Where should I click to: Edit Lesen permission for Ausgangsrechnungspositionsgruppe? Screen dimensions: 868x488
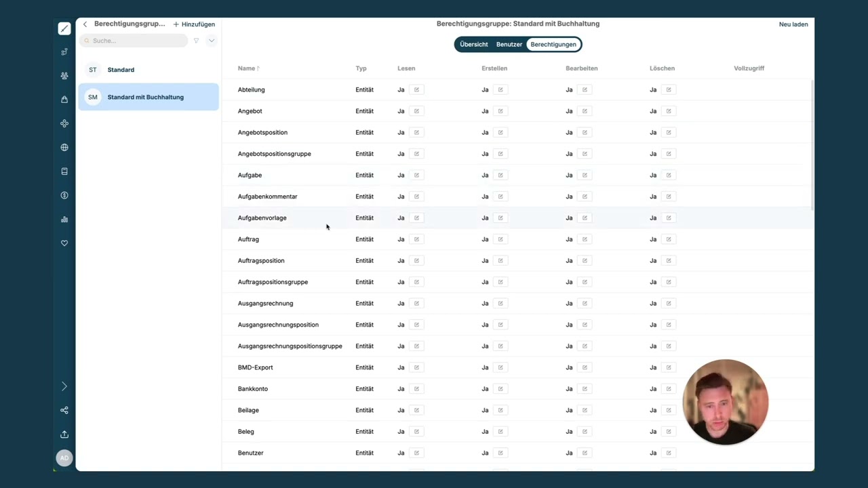(416, 346)
